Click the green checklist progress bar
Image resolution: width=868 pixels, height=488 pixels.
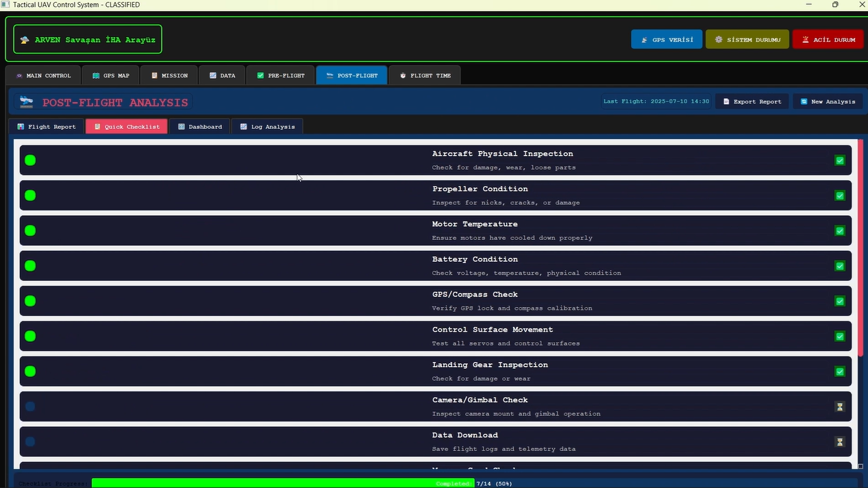282,483
